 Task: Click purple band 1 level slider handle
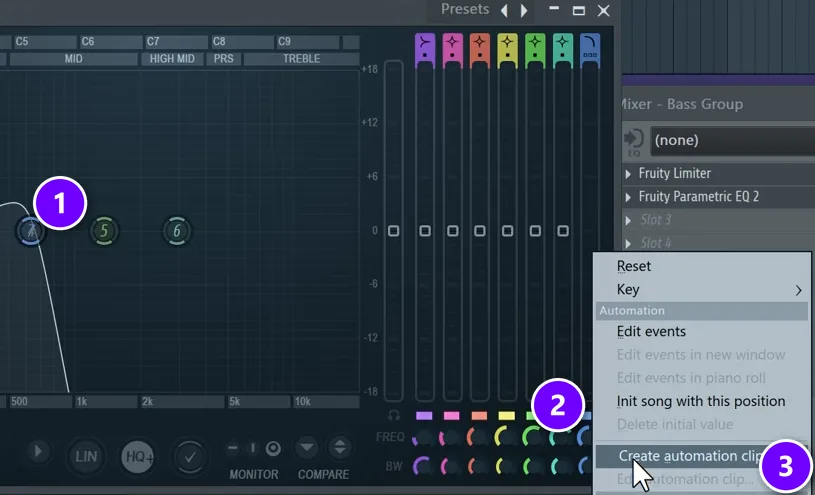425,230
